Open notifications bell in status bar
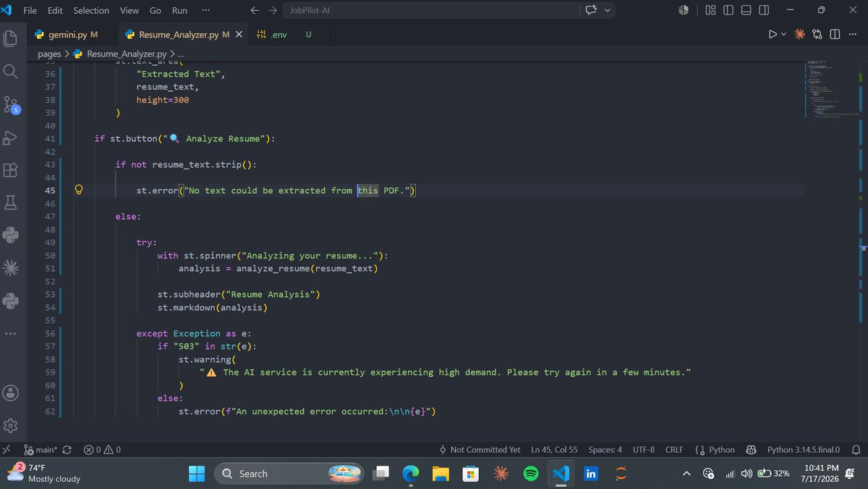Screen dimensions: 868x489 [x=856, y=449]
